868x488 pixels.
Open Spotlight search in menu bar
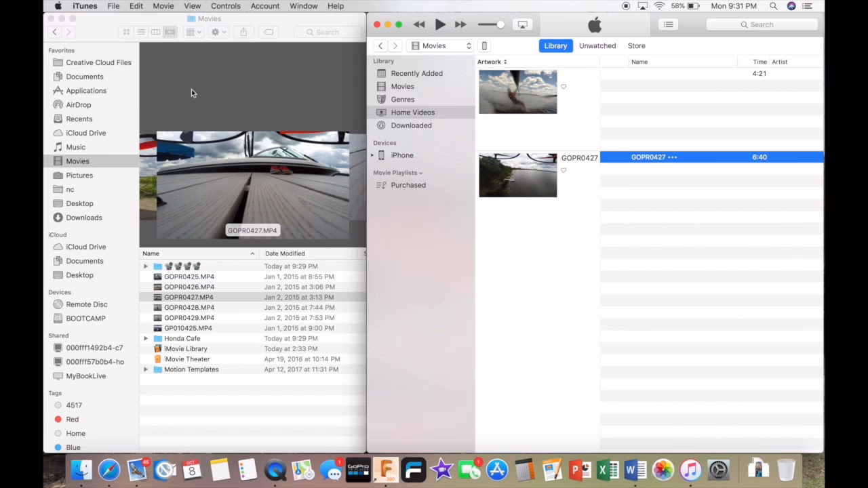click(774, 6)
